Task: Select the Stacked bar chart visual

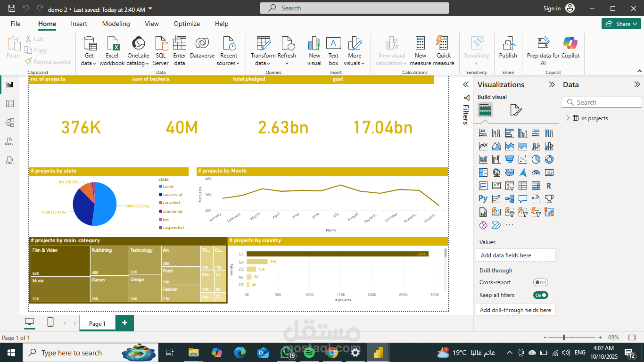Action: [483, 133]
